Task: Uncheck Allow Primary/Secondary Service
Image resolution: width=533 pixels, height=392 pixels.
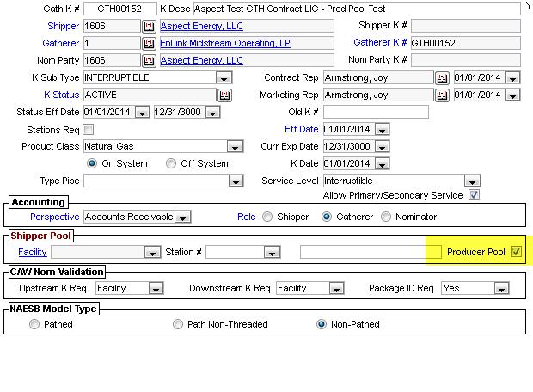Action: (x=474, y=195)
